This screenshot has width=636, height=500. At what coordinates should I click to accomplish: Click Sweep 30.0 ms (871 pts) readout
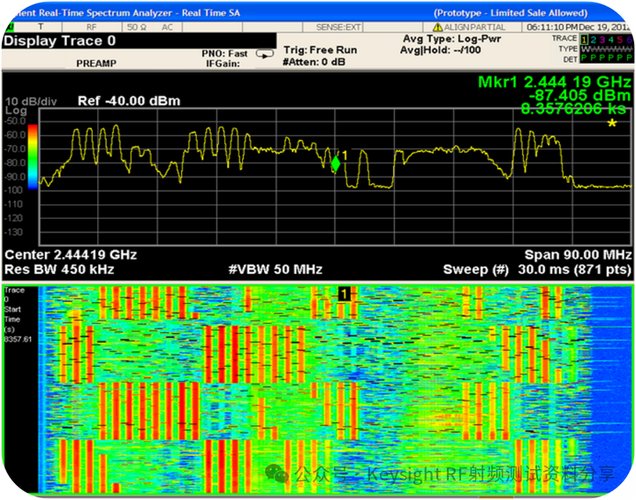point(537,269)
